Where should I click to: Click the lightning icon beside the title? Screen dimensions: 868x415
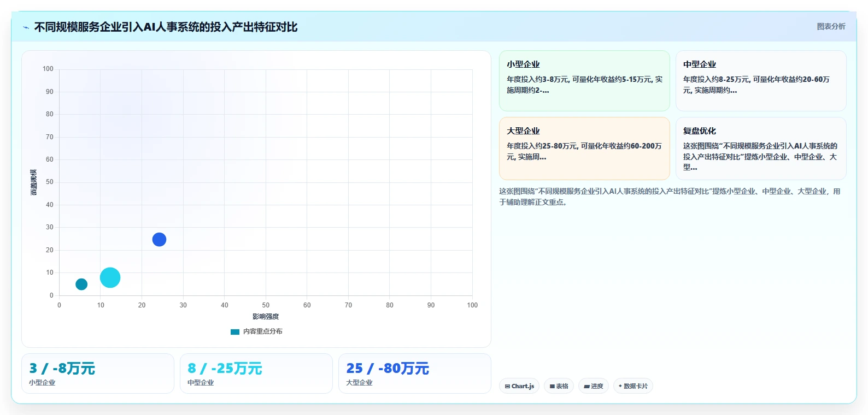click(x=26, y=27)
